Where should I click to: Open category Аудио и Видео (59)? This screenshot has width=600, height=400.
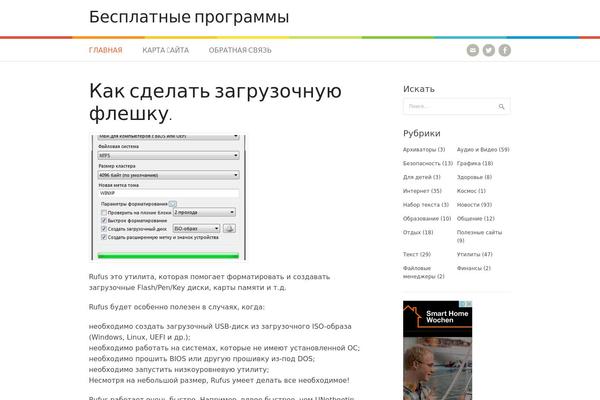click(x=483, y=150)
